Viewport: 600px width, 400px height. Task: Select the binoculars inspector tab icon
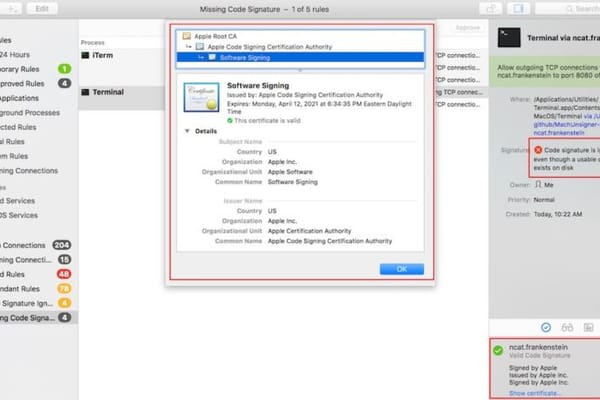(567, 327)
